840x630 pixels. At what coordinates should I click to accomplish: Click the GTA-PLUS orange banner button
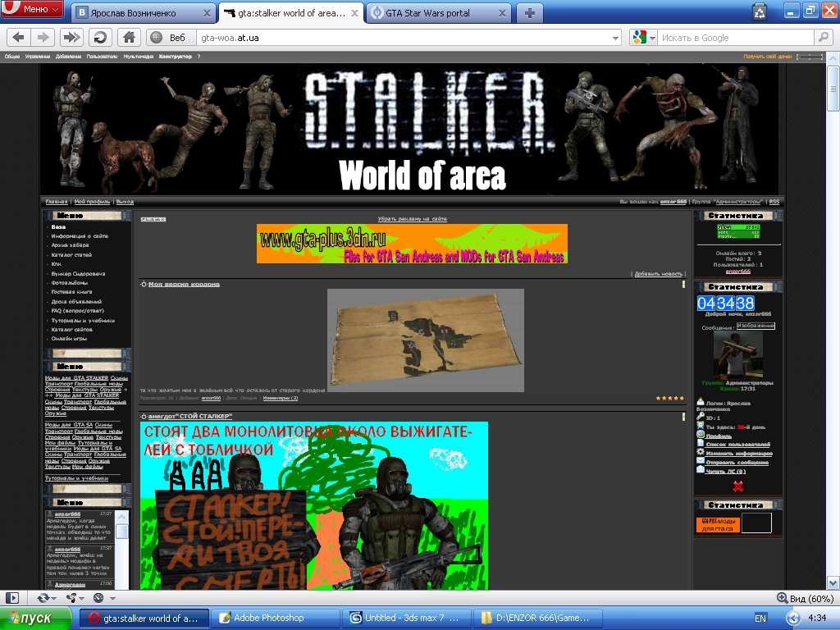point(718,525)
